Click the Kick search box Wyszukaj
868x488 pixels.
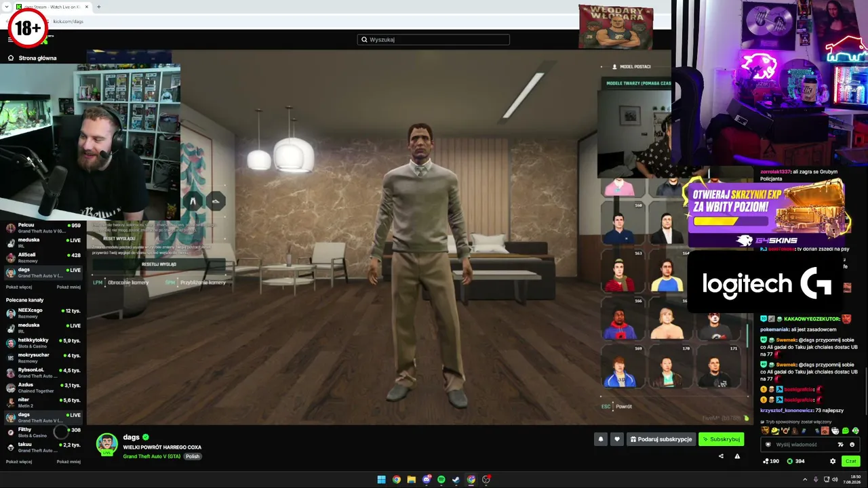(433, 39)
